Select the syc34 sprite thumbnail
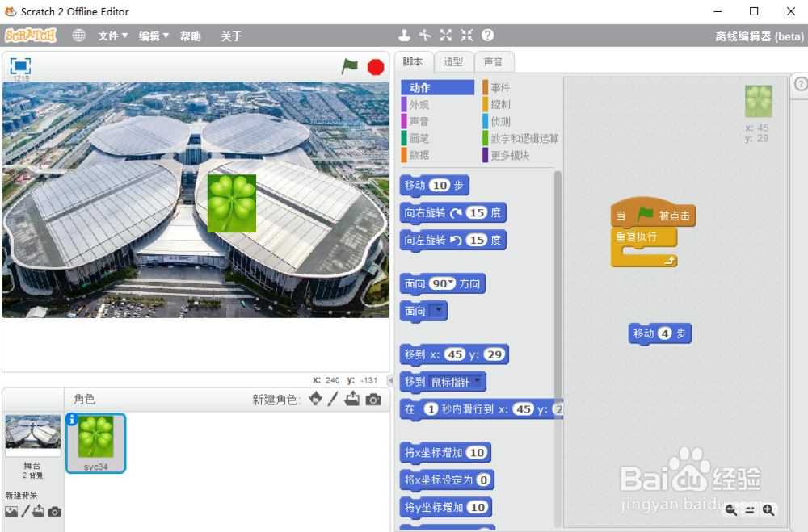 pos(96,443)
